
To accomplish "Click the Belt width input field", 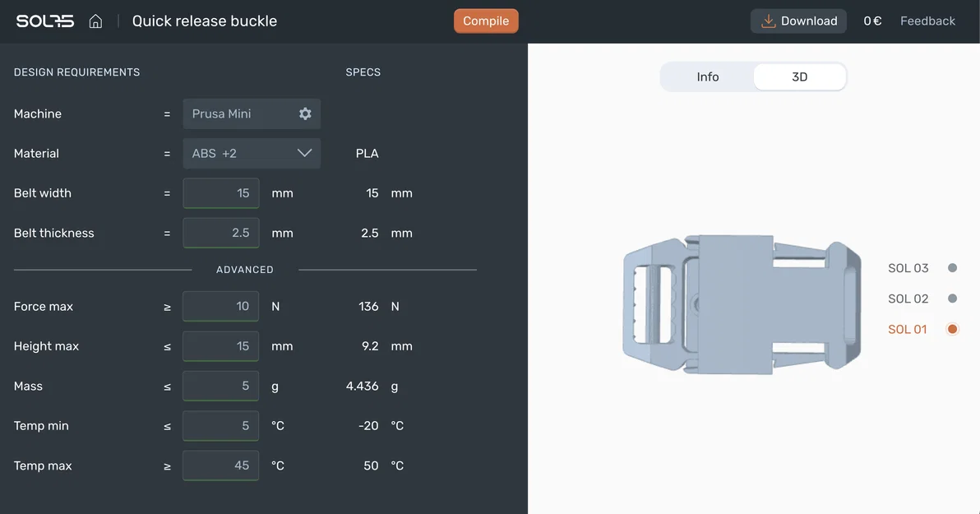I will 220,192.
